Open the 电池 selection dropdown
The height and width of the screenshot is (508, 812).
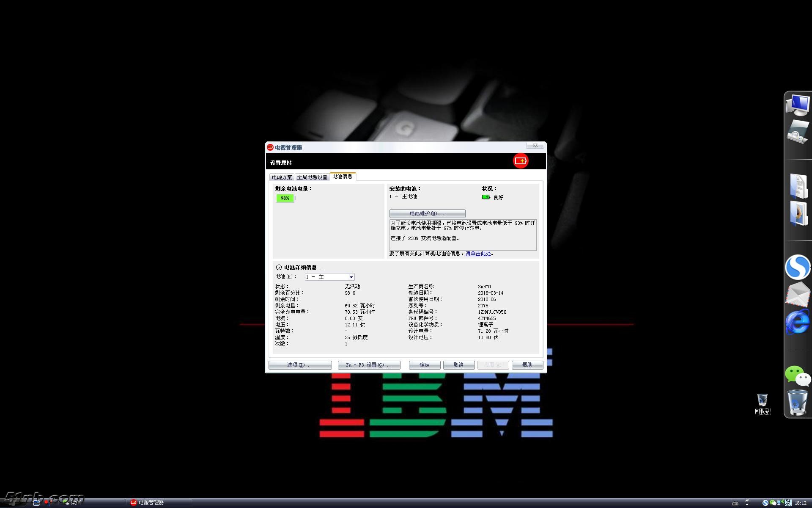[x=351, y=277]
